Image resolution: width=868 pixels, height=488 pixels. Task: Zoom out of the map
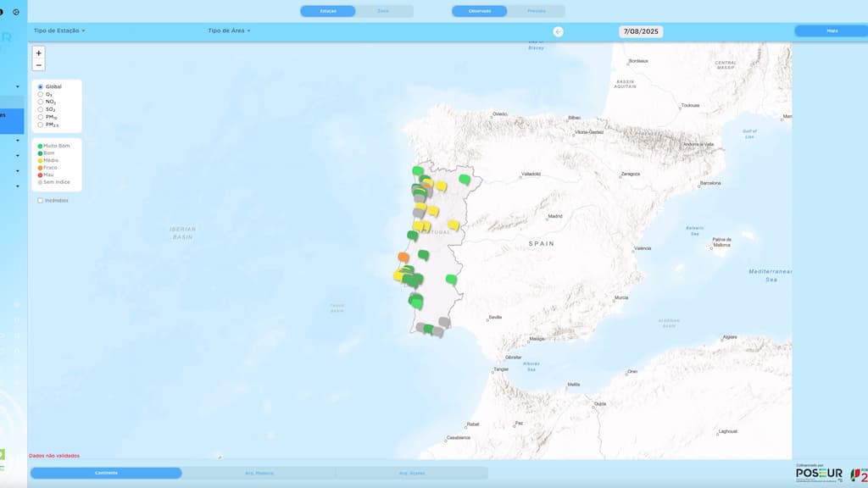tap(38, 65)
